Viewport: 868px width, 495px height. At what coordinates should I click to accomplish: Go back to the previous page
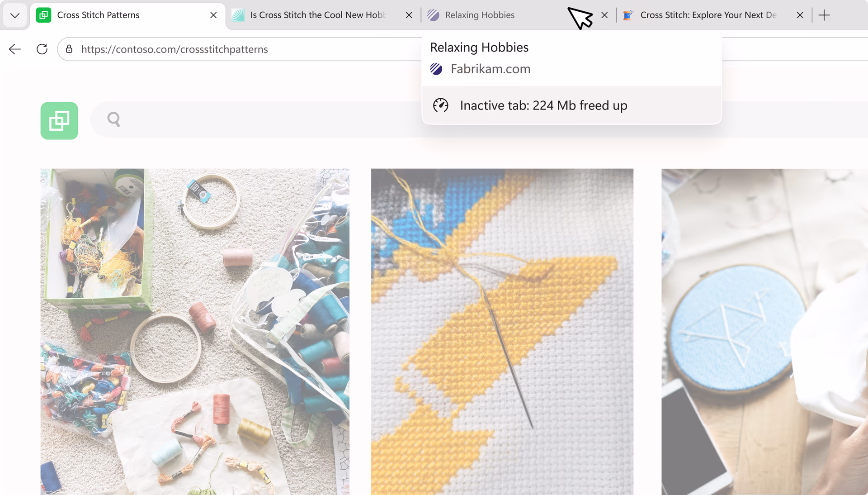coord(15,49)
